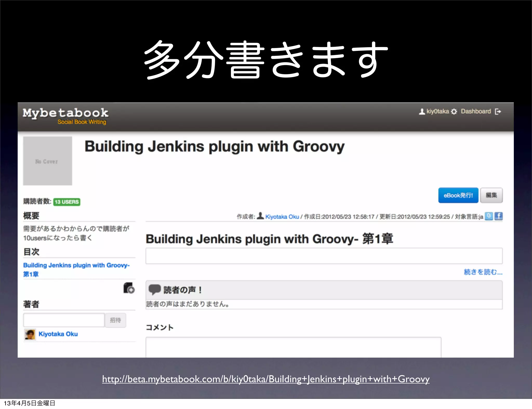Open table of contents chapter 第1章 link

tap(76, 270)
